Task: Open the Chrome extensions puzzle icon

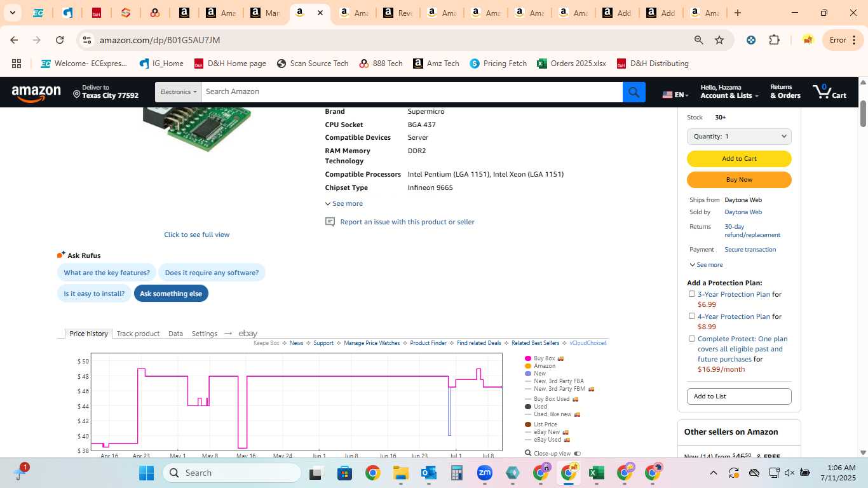Action: pyautogui.click(x=774, y=40)
